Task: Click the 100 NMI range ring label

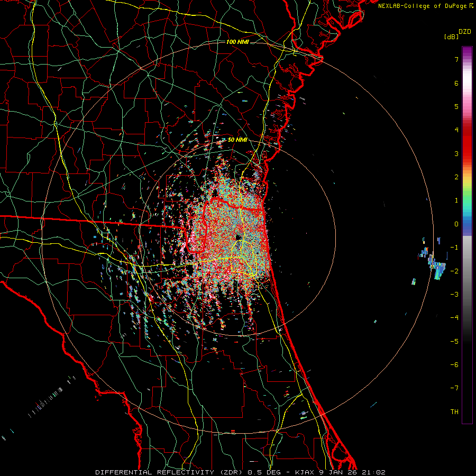Action: (x=237, y=42)
